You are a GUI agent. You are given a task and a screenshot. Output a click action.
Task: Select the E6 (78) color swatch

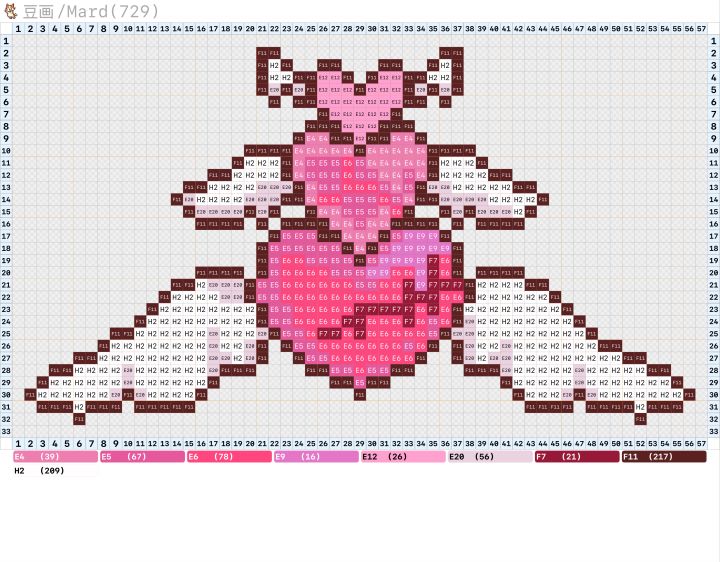coord(229,457)
